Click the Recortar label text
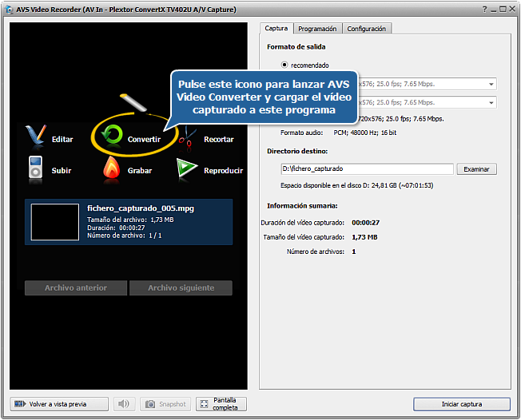The image size is (521, 420). (219, 139)
